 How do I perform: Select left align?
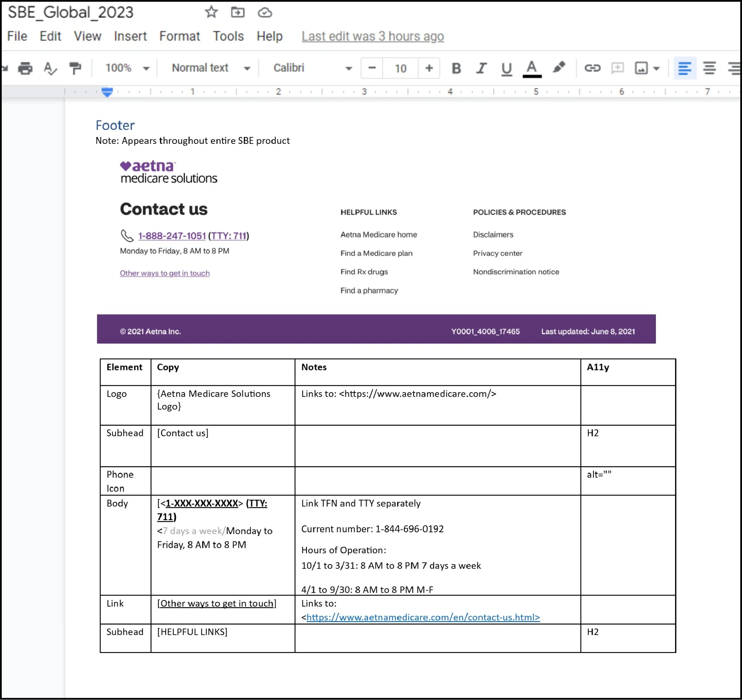(685, 68)
